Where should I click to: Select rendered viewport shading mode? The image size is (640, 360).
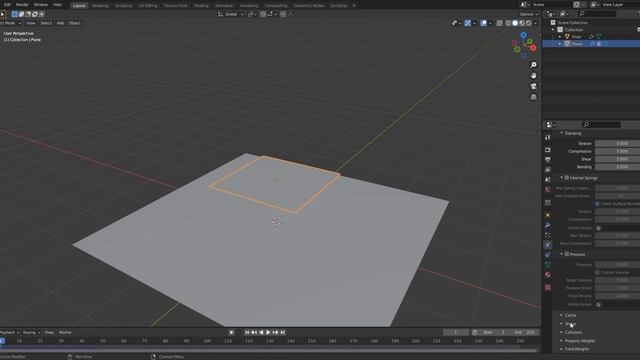pos(529,23)
